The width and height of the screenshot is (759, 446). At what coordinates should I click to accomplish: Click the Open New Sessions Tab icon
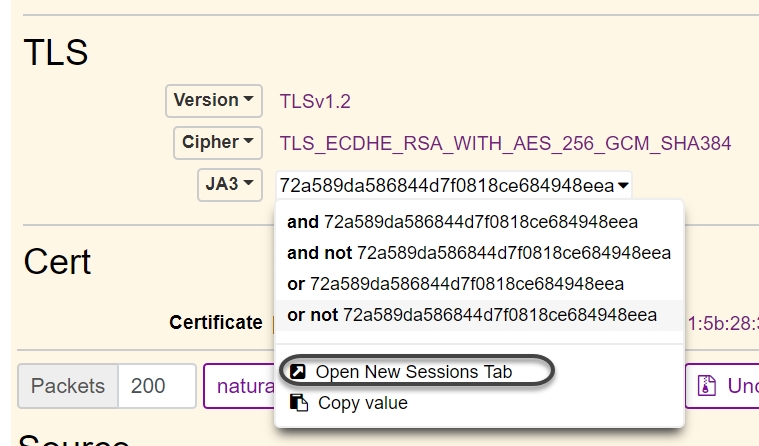(x=297, y=372)
